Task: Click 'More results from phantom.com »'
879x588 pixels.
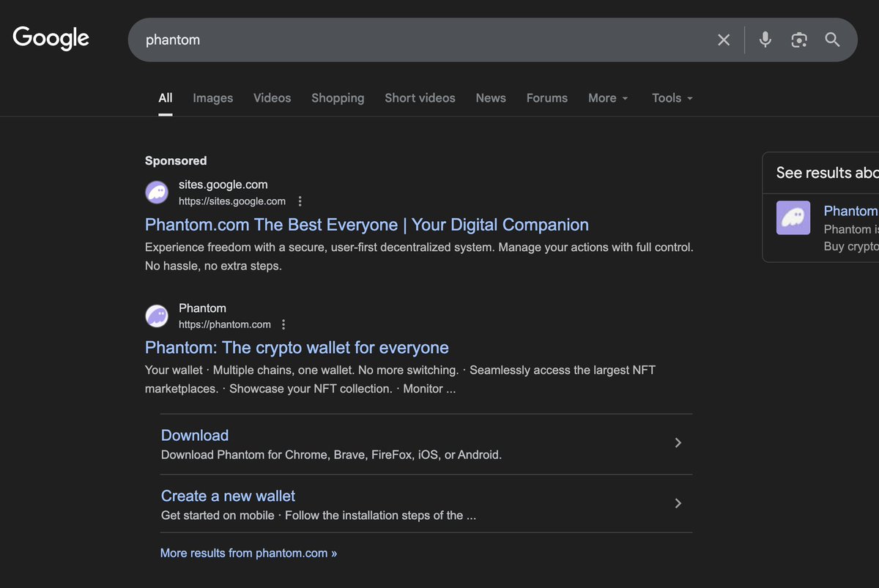Action: 248,554
